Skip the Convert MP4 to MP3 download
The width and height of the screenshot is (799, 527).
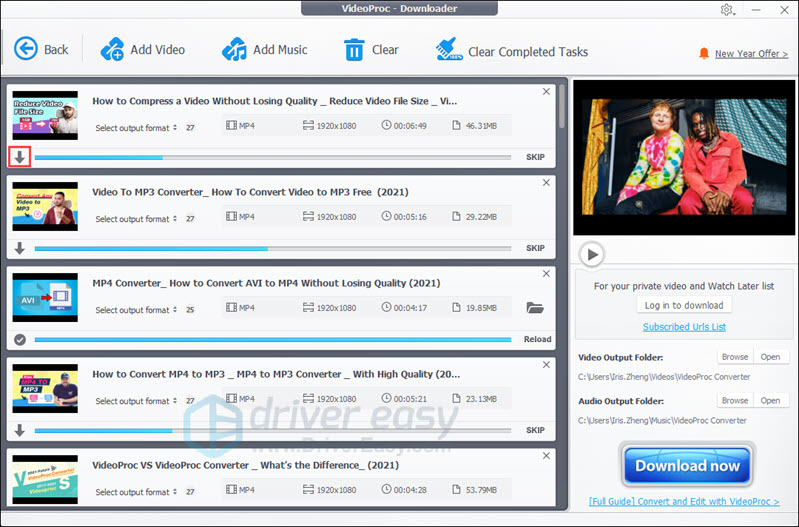click(535, 430)
